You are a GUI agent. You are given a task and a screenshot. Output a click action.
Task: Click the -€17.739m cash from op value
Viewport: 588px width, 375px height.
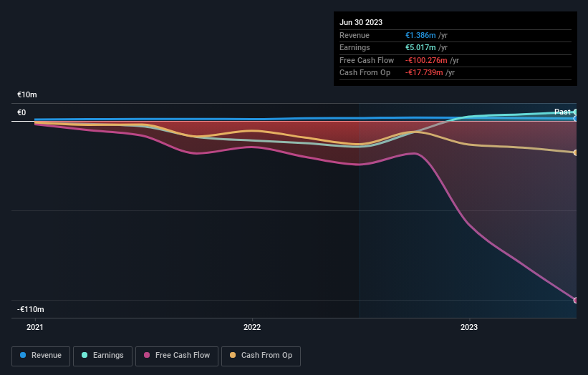(424, 72)
